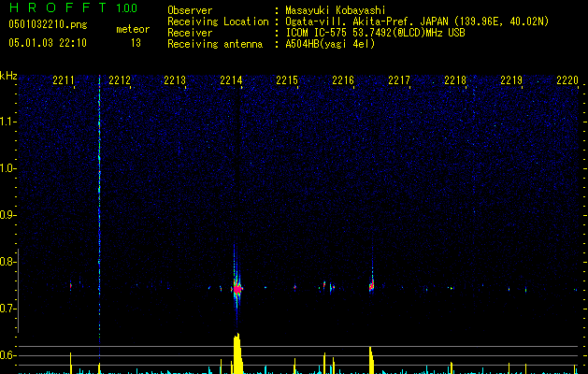
Task: Click the date stamp 05.01.03 22:10
Action: point(48,43)
